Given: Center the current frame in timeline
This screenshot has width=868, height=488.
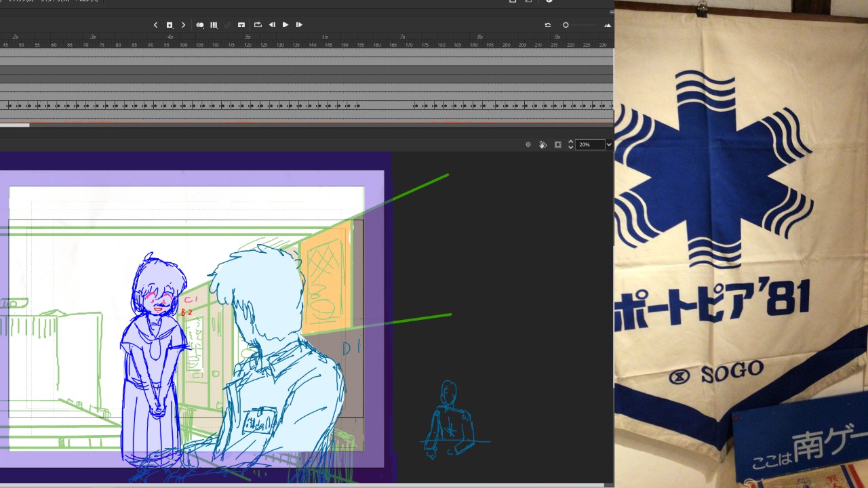Looking at the screenshot, I should (241, 25).
